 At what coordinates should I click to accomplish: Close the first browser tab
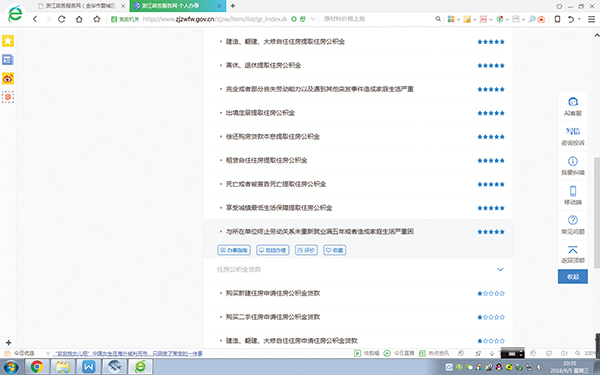(x=123, y=6)
